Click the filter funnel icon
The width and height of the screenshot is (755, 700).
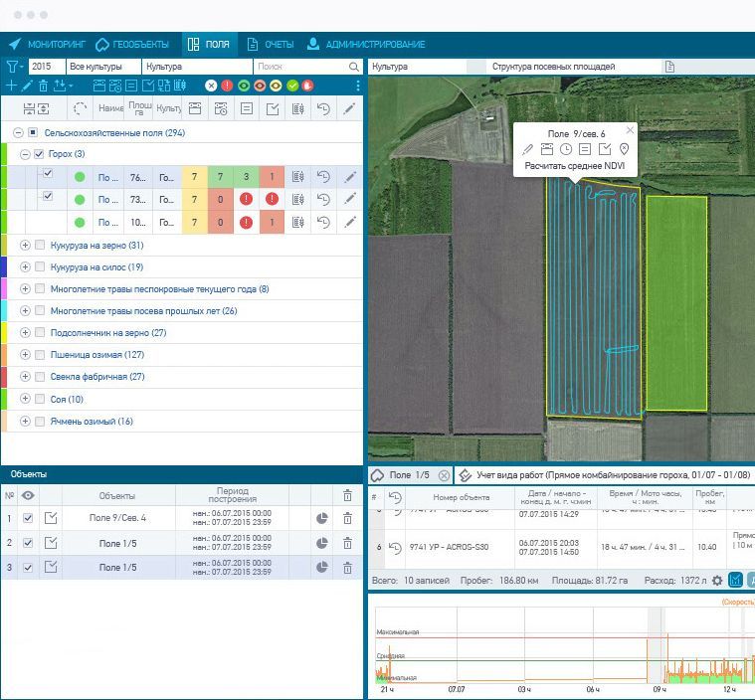coord(12,67)
